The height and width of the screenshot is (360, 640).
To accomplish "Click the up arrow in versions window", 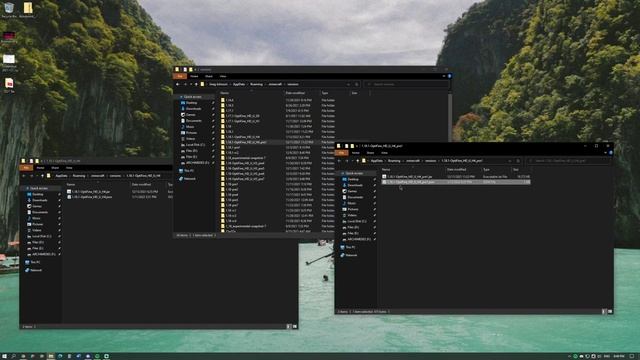I will click(196, 84).
